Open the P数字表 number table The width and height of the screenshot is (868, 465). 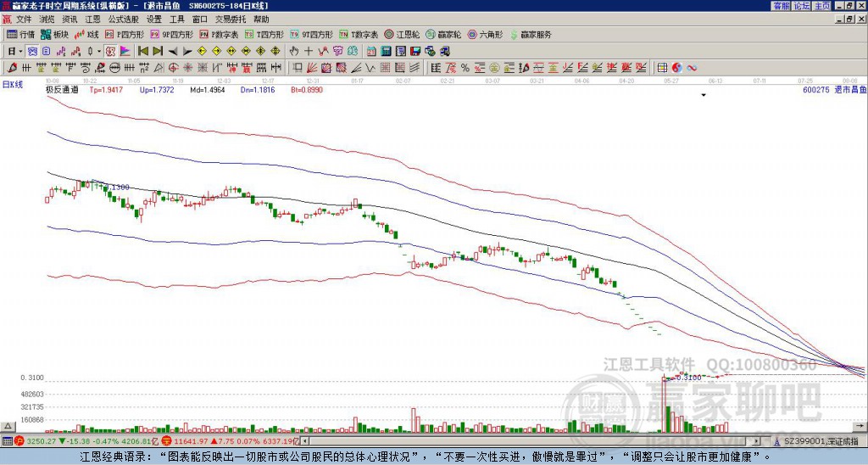(x=219, y=34)
